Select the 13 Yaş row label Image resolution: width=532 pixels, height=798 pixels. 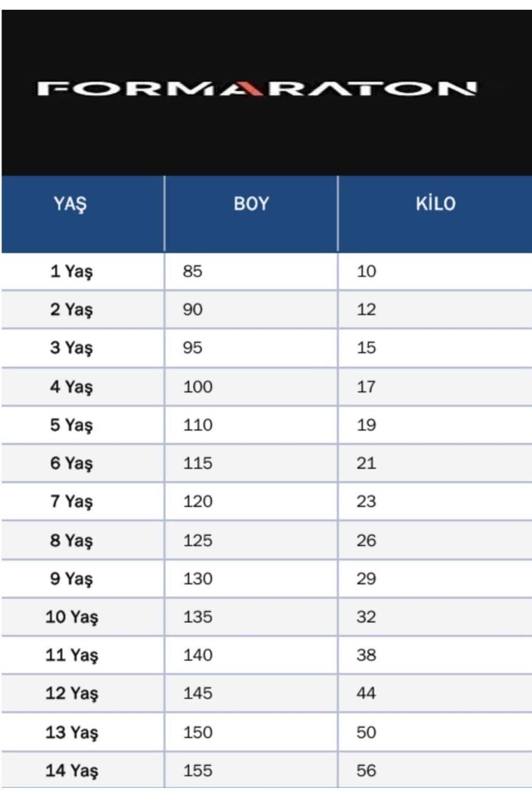tap(71, 732)
